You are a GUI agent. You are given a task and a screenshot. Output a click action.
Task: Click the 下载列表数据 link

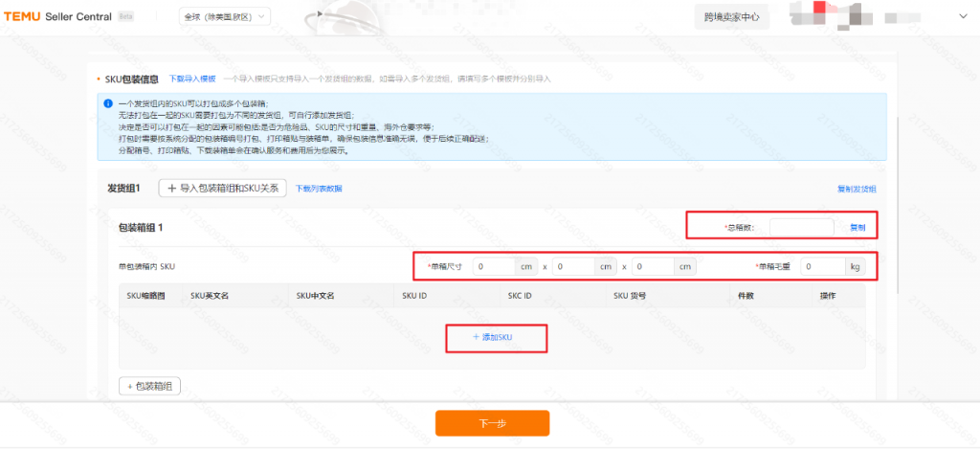point(319,189)
